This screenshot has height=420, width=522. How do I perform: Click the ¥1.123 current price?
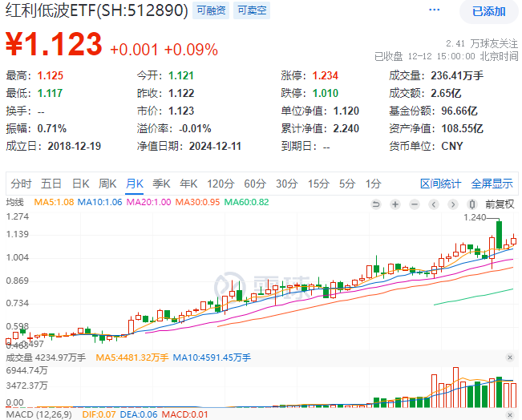click(x=54, y=44)
